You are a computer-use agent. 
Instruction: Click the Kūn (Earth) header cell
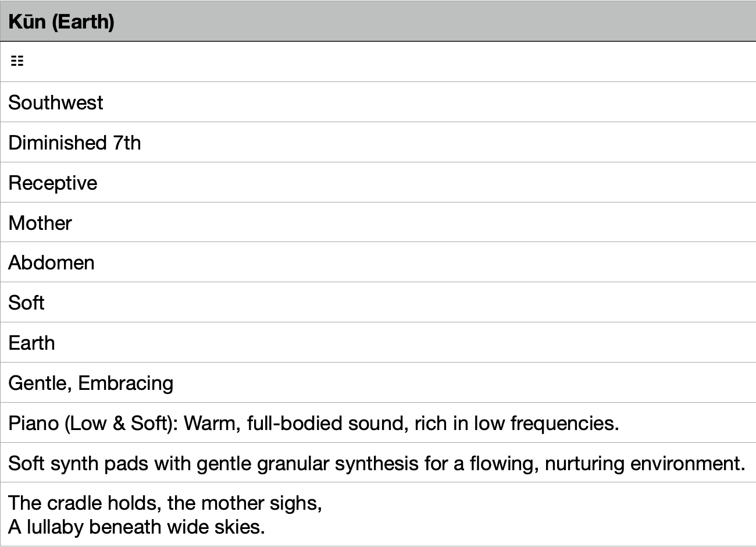(x=378, y=22)
